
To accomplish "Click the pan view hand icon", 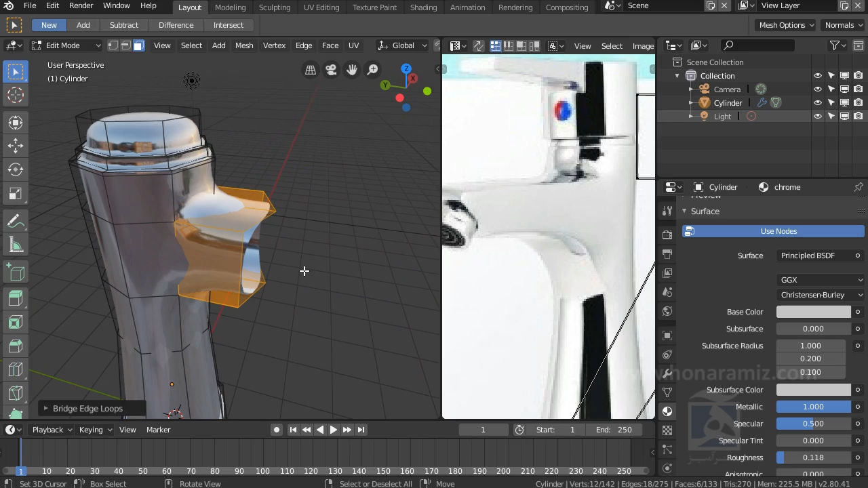I will tap(352, 70).
